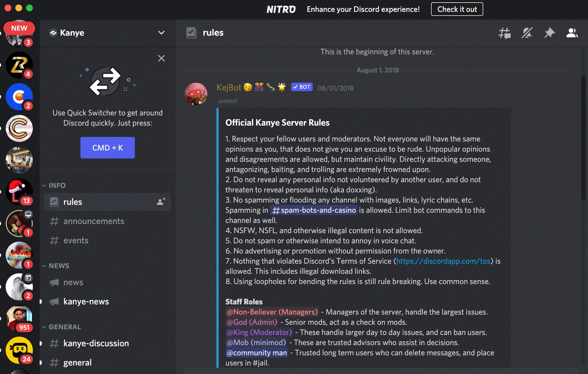Dismiss the Quick Switcher tip
The height and width of the screenshot is (374, 588).
161,58
